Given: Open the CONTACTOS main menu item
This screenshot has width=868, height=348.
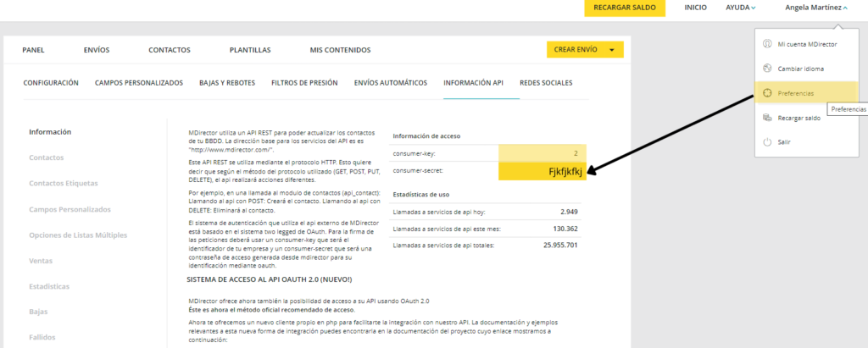Looking at the screenshot, I should point(170,50).
